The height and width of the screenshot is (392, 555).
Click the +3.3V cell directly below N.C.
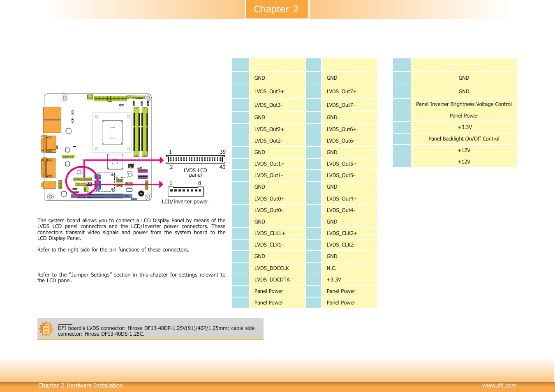349,280
